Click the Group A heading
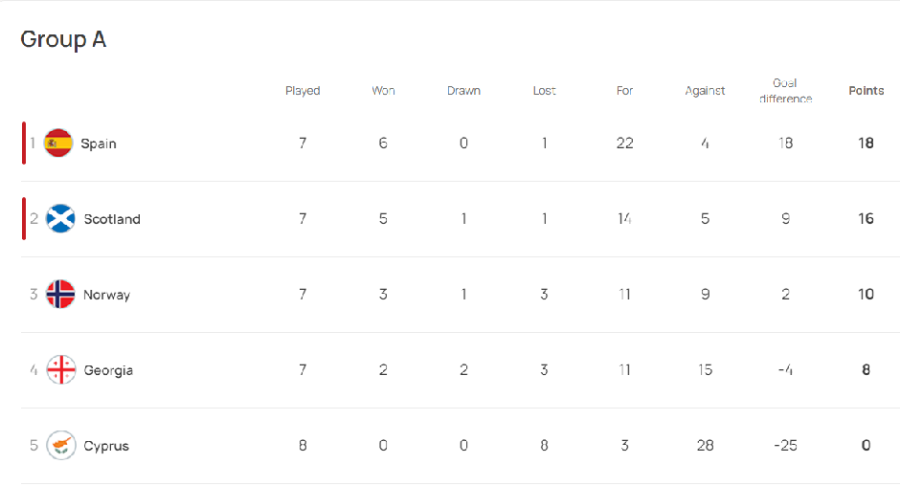 tap(63, 40)
